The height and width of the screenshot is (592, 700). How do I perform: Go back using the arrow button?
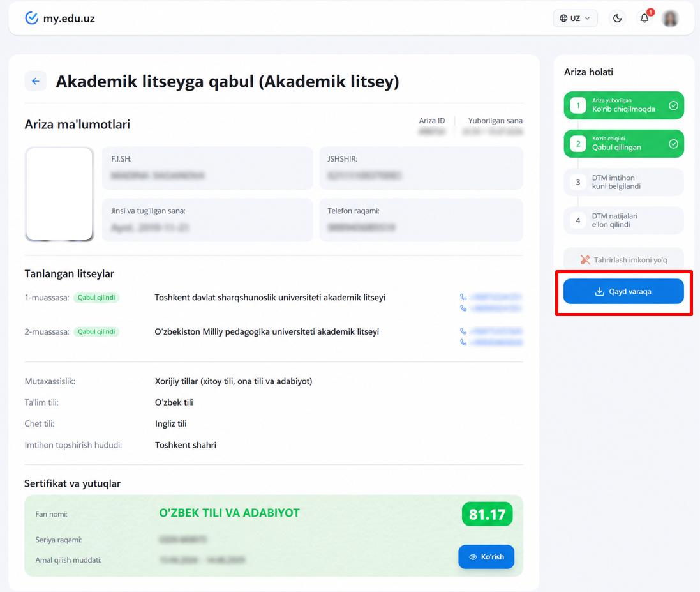coord(36,81)
